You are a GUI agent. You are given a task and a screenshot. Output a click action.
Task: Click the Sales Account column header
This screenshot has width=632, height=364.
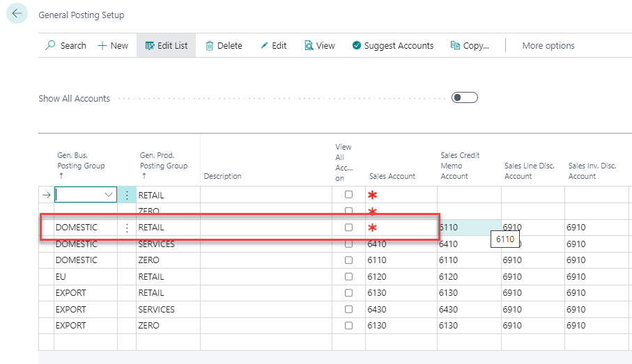[x=392, y=176]
